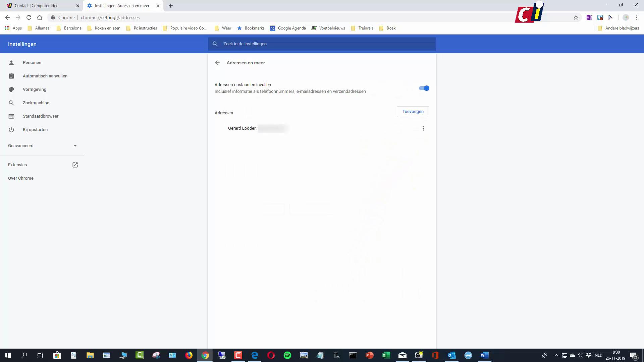
Task: Open the Zoekmachine settings
Action: (36, 103)
